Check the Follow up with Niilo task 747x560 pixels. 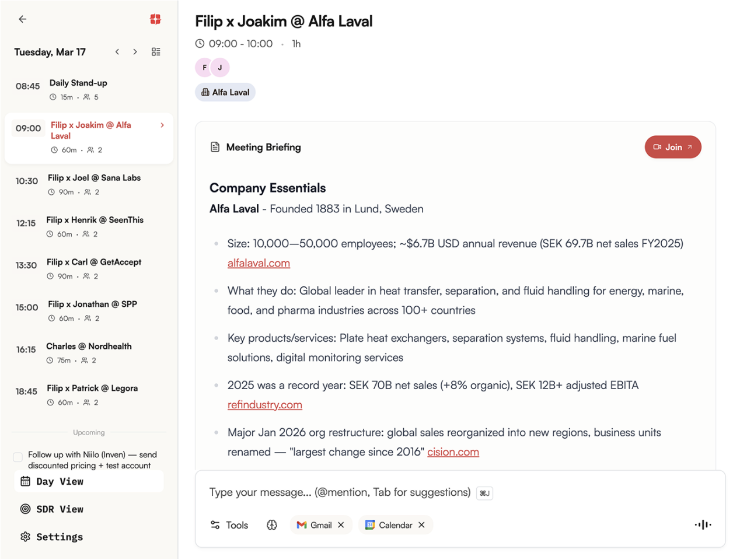click(x=18, y=457)
